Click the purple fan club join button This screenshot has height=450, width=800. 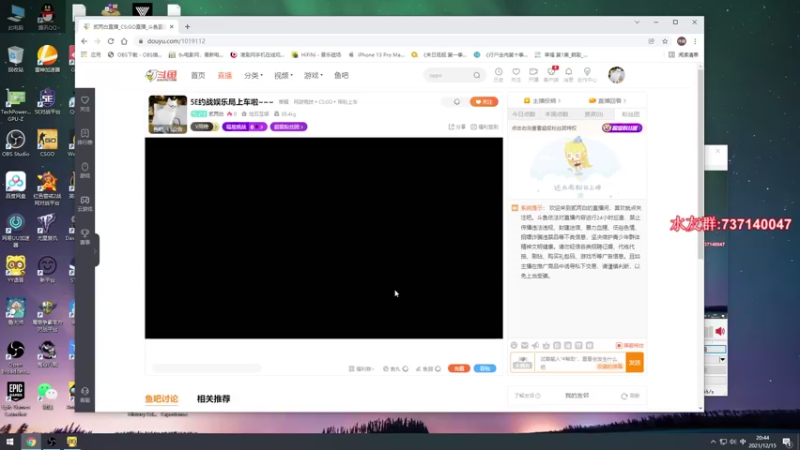coord(622,128)
